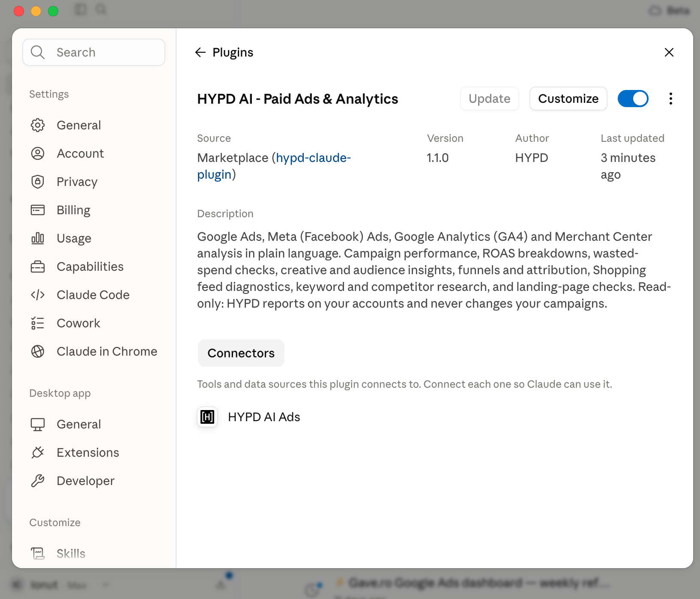
Task: Go back to Plugins with arrow
Action: (200, 52)
